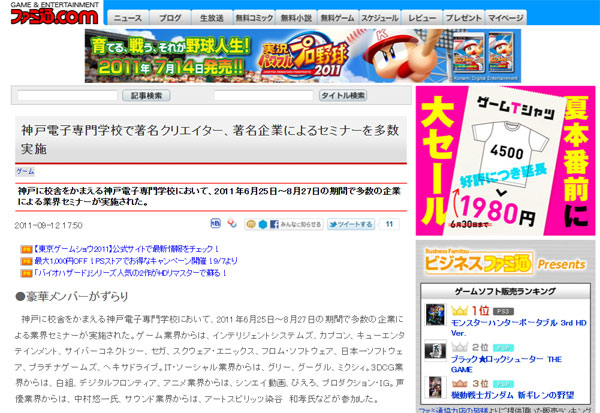The height and width of the screenshot is (413, 600).
Task: Focus the article search text field
Action: tap(67, 96)
